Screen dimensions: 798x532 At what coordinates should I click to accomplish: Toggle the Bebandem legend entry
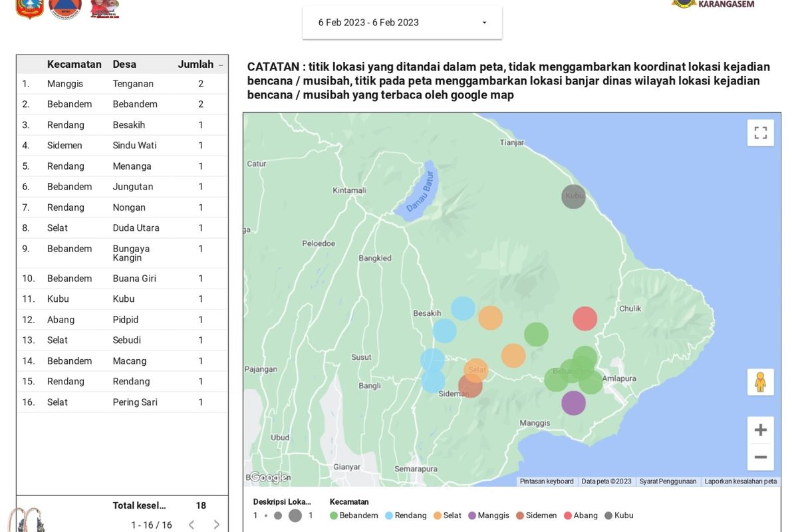click(354, 515)
